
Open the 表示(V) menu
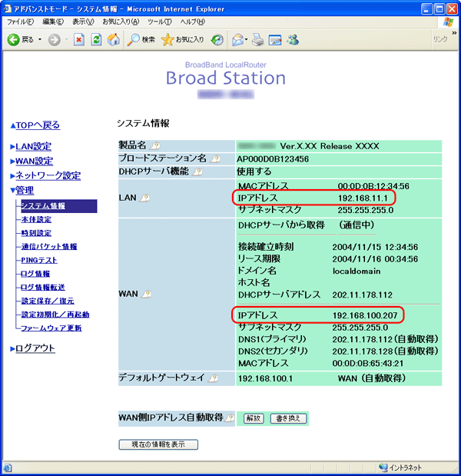83,22
